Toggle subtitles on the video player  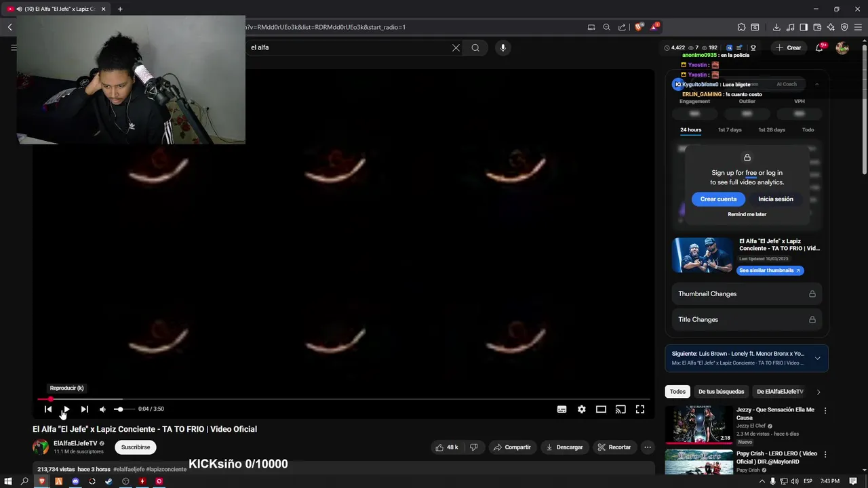click(561, 409)
